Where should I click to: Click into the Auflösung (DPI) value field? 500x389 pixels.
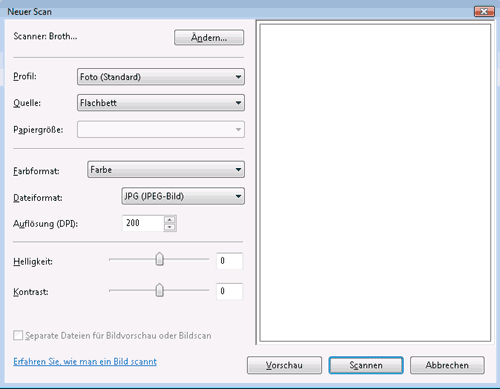click(x=143, y=223)
